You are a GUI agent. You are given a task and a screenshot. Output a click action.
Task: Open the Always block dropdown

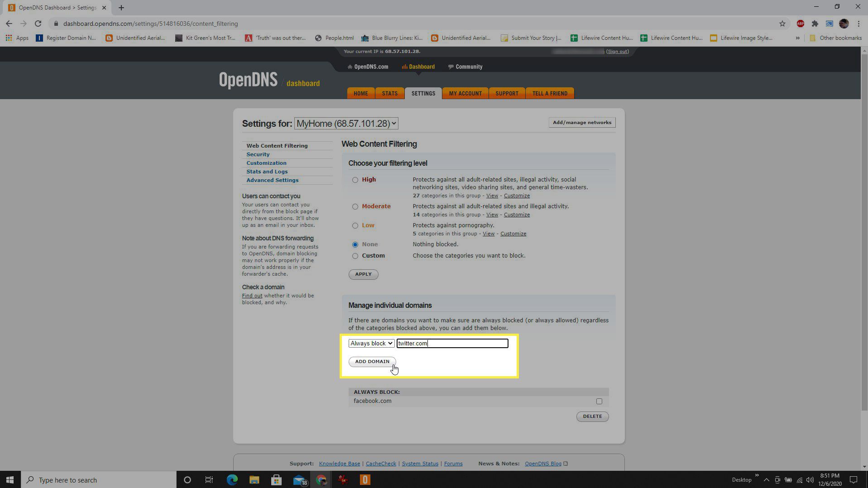pos(371,343)
